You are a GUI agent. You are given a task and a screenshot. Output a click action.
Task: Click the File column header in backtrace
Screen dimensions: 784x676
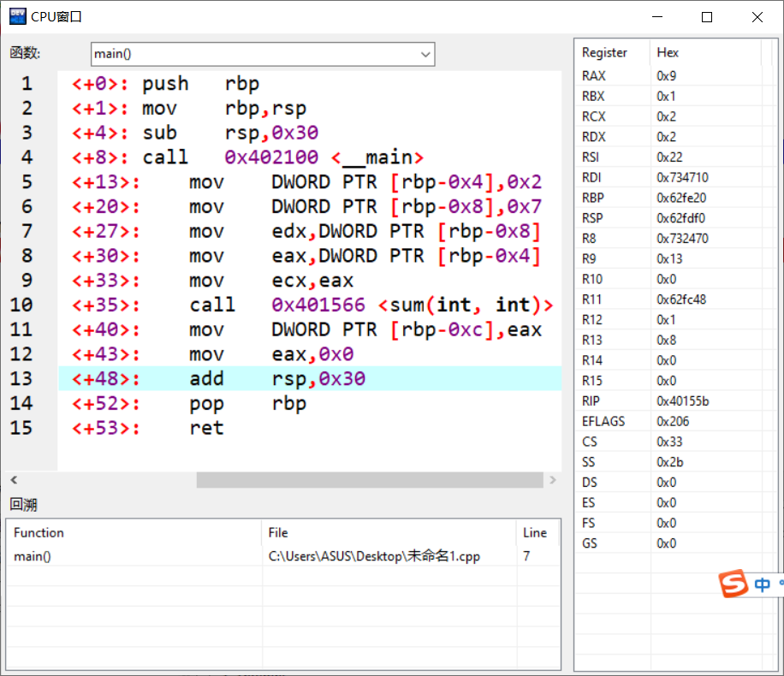(x=278, y=532)
